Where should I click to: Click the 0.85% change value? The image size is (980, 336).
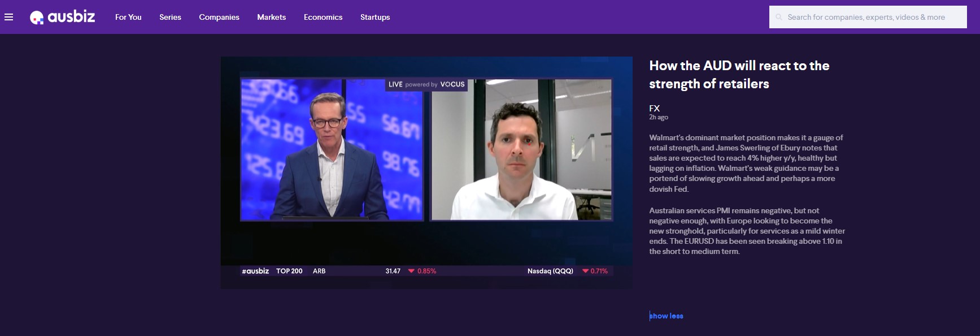(x=426, y=271)
